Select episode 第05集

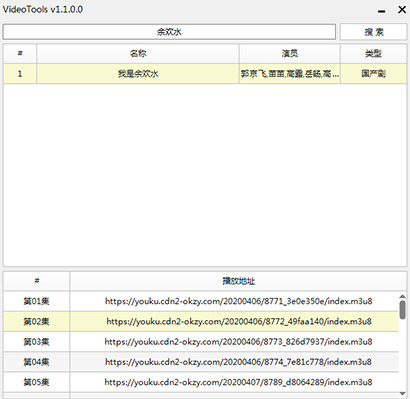(x=37, y=382)
